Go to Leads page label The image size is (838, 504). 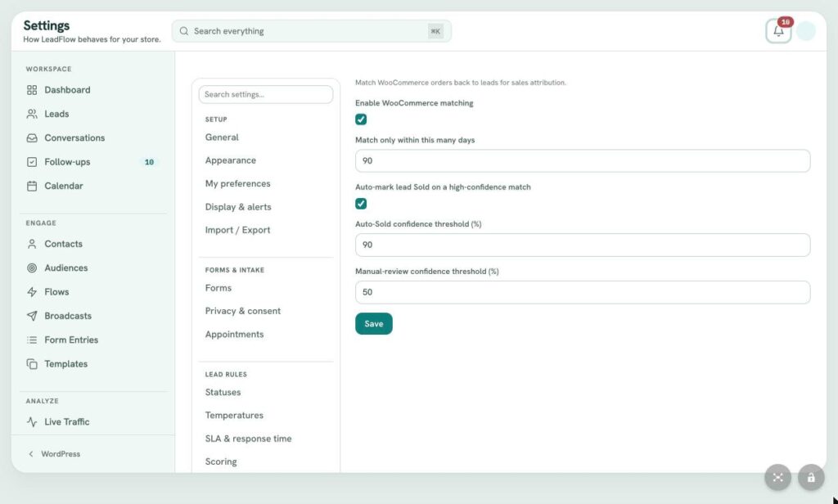[56, 114]
